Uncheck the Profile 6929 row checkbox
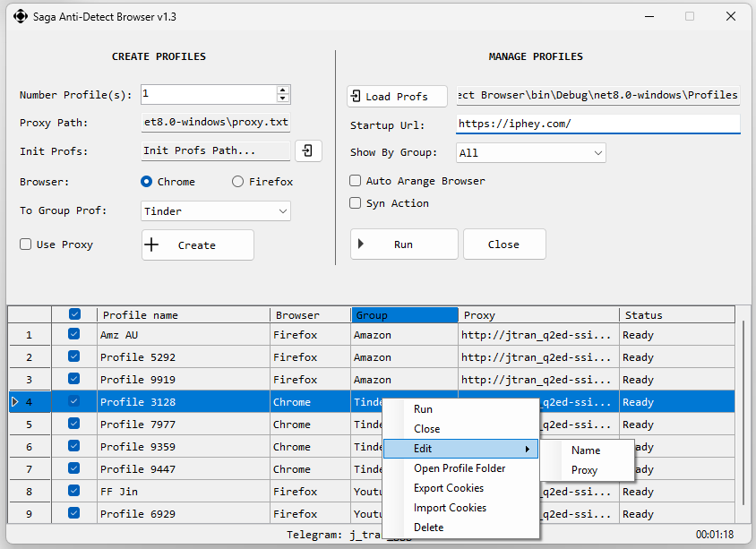 [73, 512]
